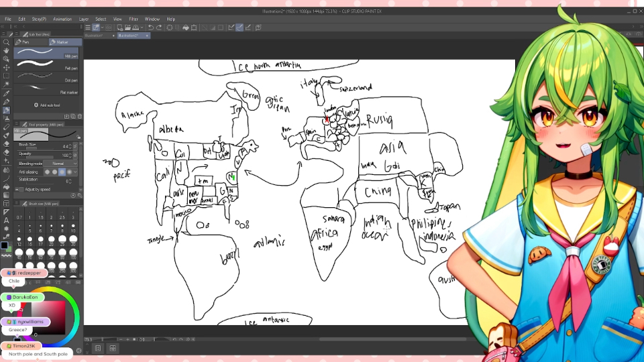Switch to the Pen sub tool tab

point(31,42)
